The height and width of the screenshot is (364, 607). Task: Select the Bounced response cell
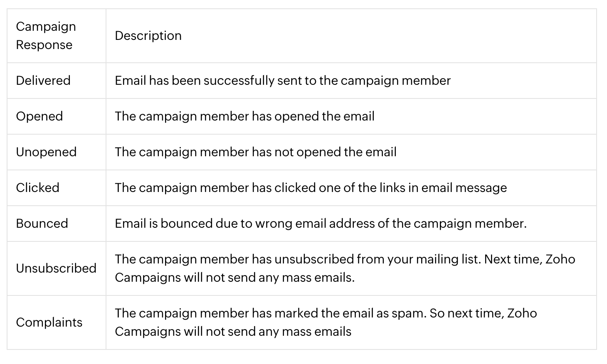click(42, 224)
